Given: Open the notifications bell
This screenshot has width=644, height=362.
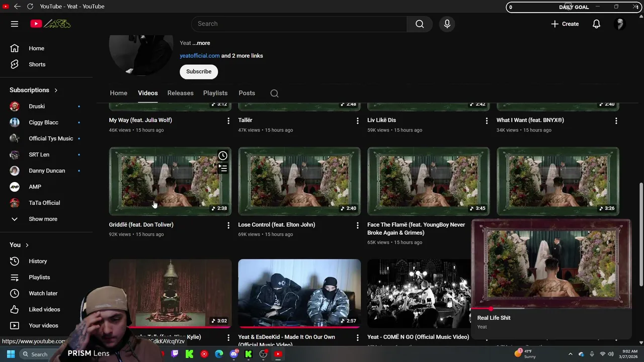Looking at the screenshot, I should click(596, 24).
